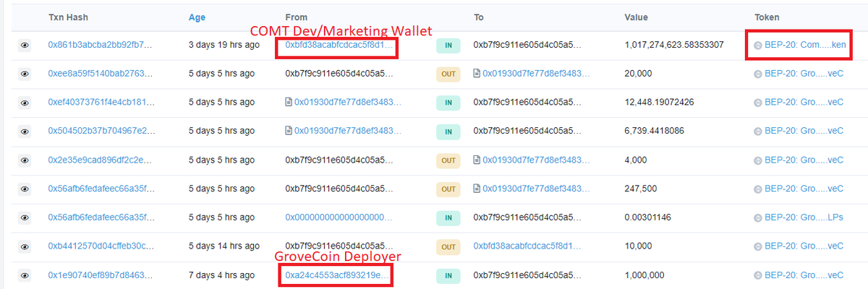Click the eye icon on the 247,500 transfer row
Image resolution: width=868 pixels, height=289 pixels.
click(25, 189)
